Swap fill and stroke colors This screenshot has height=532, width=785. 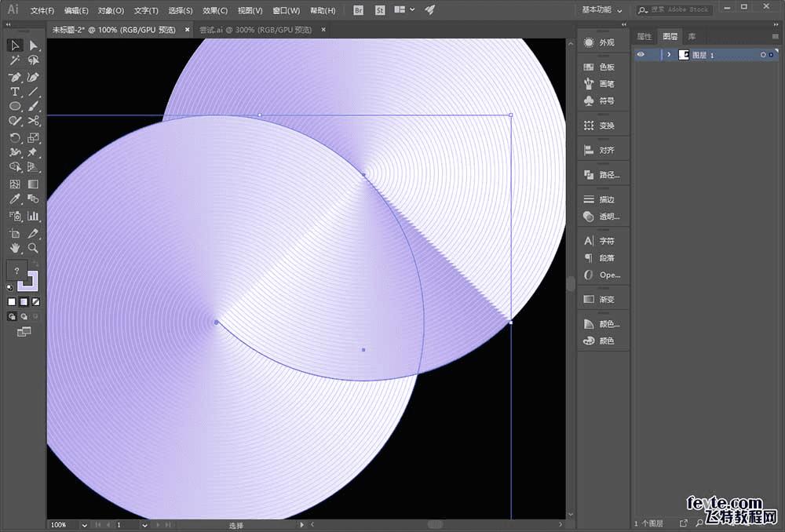(34, 263)
